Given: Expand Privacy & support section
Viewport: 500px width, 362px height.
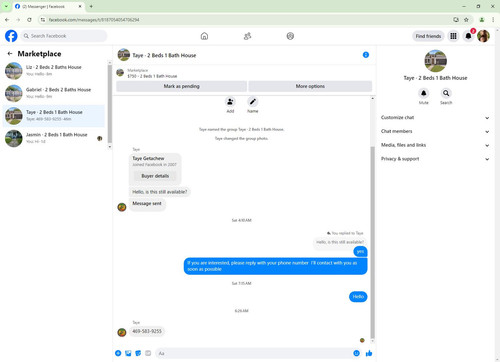Looking at the screenshot, I should 435,159.
